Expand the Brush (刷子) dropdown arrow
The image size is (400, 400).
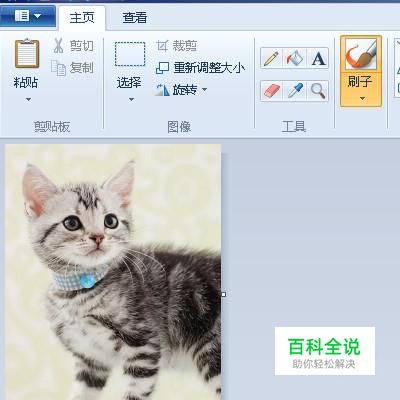point(362,99)
